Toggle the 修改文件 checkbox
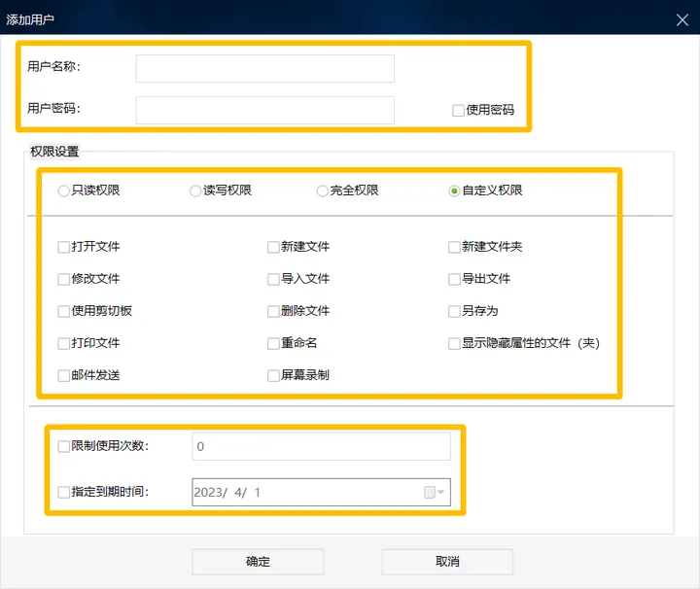Screen dimensions: 700x589 (64, 279)
